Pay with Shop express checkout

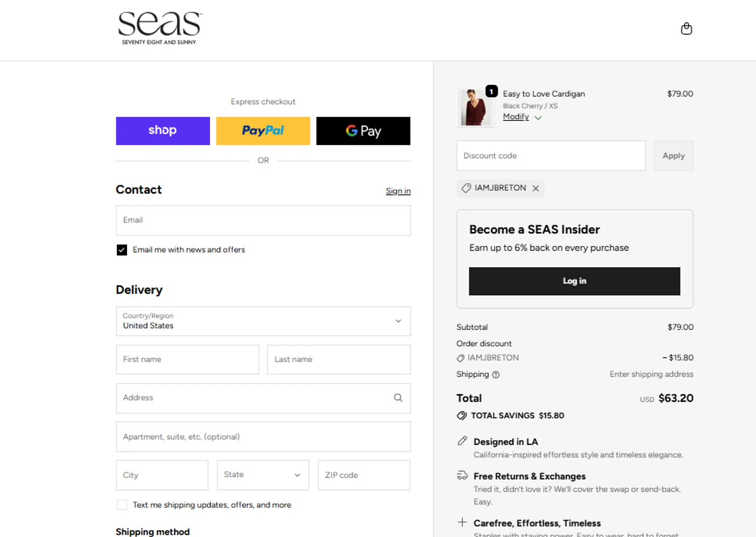click(163, 131)
